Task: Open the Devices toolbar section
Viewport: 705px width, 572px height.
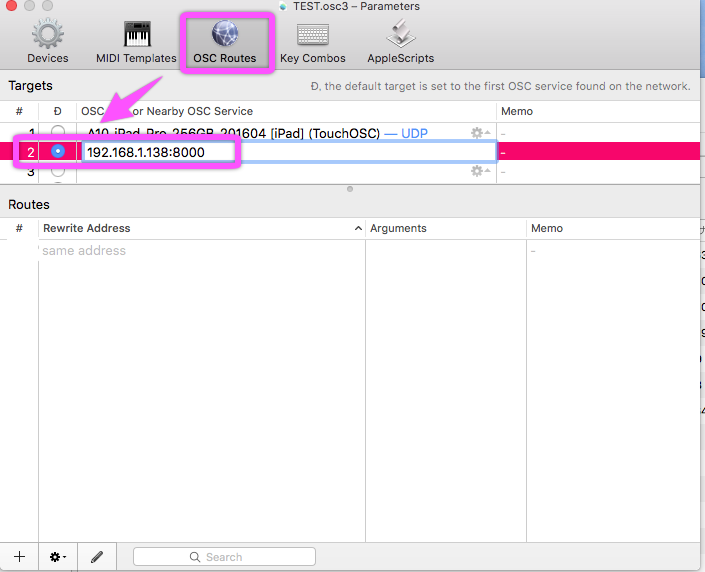Action: point(48,42)
